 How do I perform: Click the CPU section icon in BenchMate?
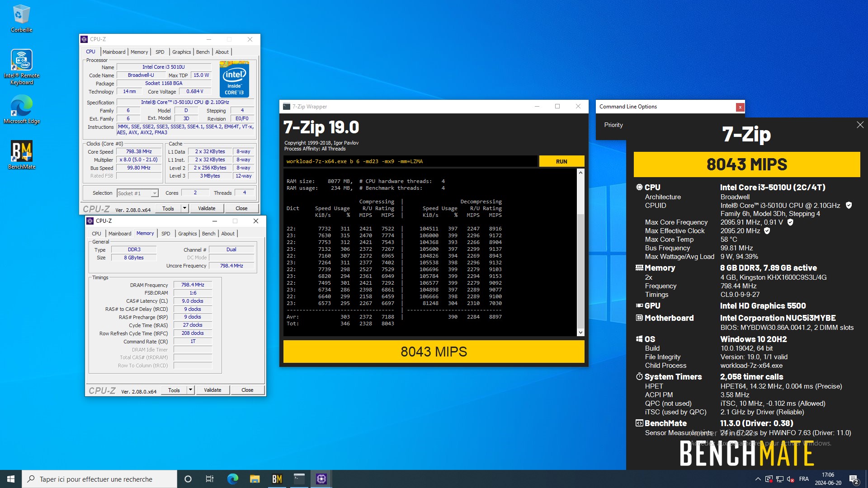(x=639, y=187)
